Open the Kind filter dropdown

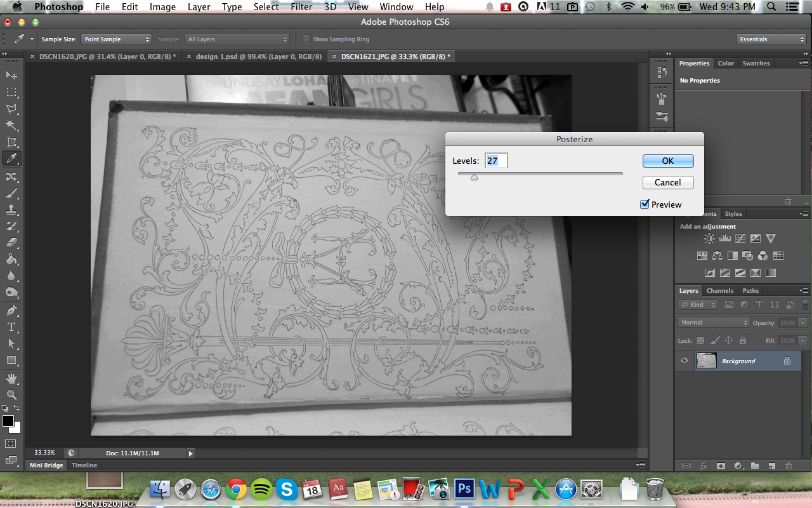click(698, 305)
